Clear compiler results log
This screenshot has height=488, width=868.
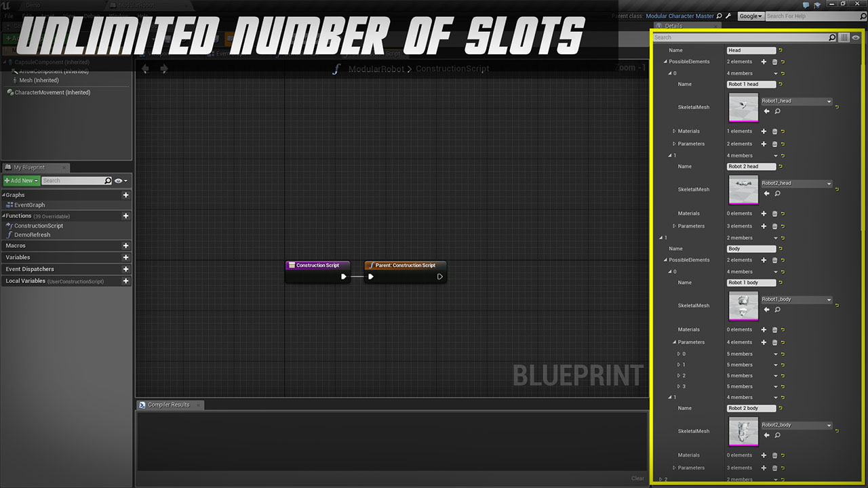(x=637, y=479)
